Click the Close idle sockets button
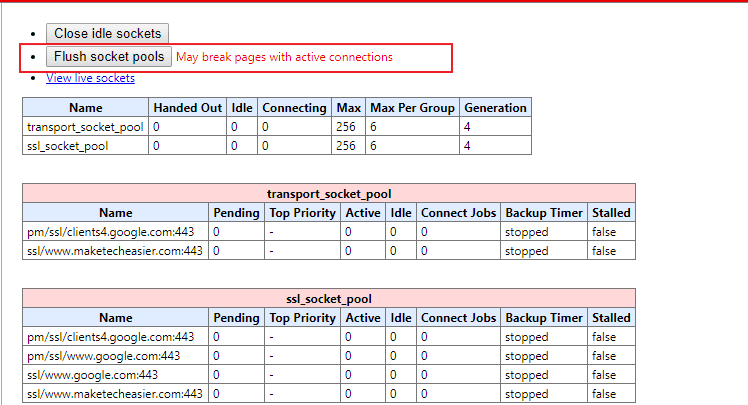The width and height of the screenshot is (748, 405). [107, 33]
